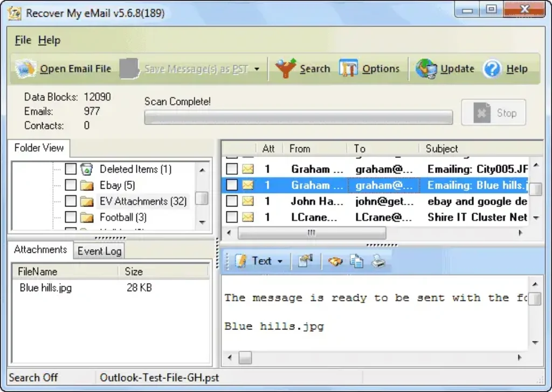Click the Help question mark icon

tap(492, 68)
